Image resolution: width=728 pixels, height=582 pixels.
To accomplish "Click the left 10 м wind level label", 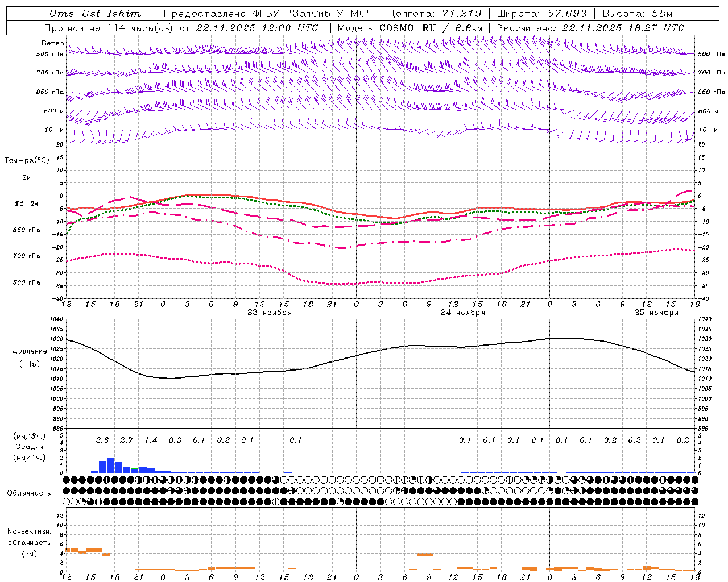I will (54, 130).
